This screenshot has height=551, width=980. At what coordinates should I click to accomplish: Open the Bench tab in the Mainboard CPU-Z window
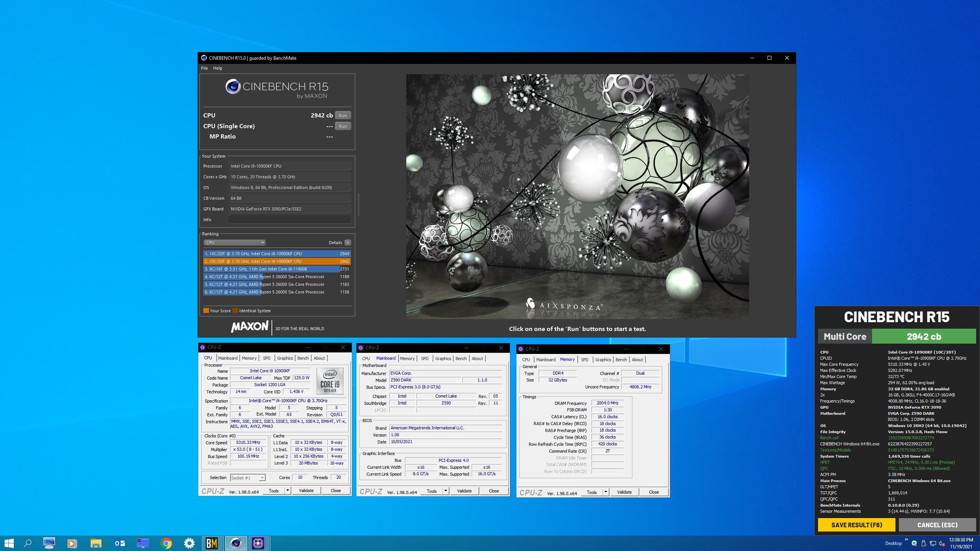461,359
